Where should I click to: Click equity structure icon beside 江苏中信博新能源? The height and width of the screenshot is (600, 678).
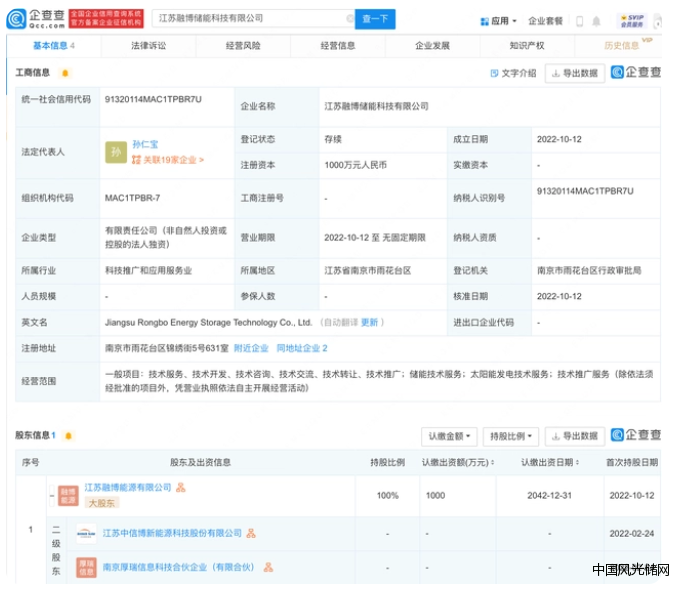251,533
